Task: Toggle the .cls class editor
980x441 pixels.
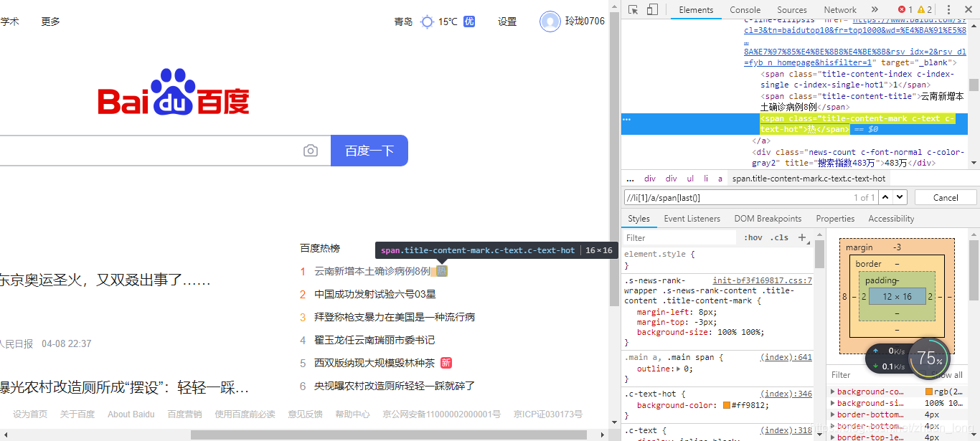Action: 779,237
